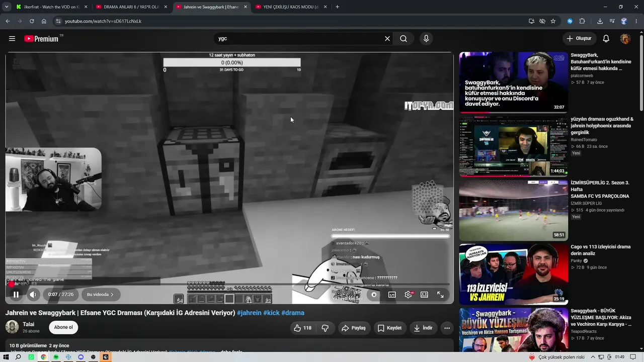Go to the browser home page
Screen dimensions: 644x362
tap(44, 21)
